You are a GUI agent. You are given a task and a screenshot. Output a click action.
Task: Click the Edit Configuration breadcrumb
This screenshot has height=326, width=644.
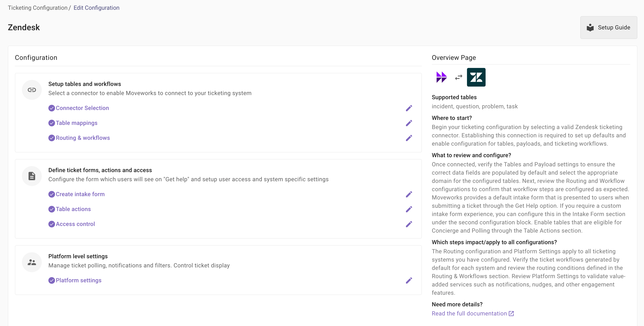pos(96,8)
